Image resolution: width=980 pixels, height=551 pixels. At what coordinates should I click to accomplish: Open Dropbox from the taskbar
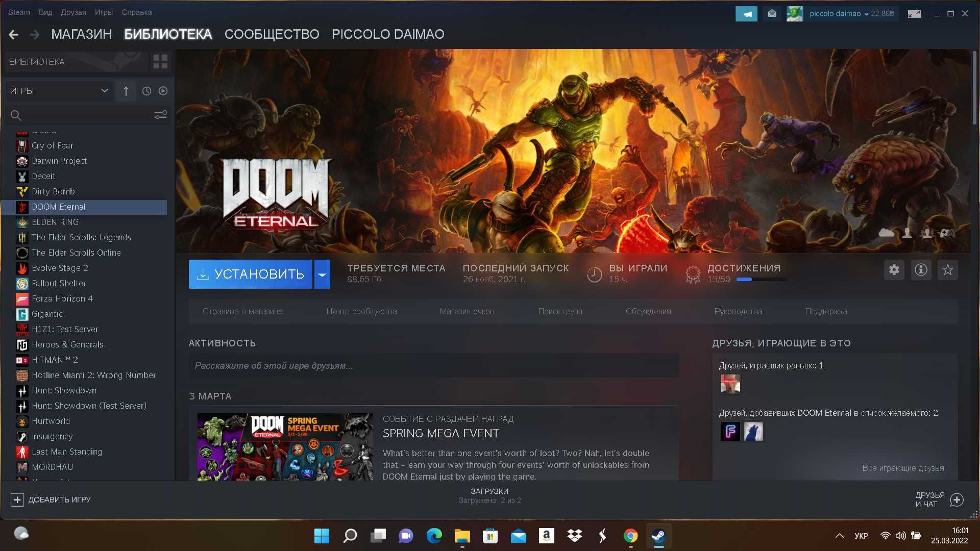(574, 536)
